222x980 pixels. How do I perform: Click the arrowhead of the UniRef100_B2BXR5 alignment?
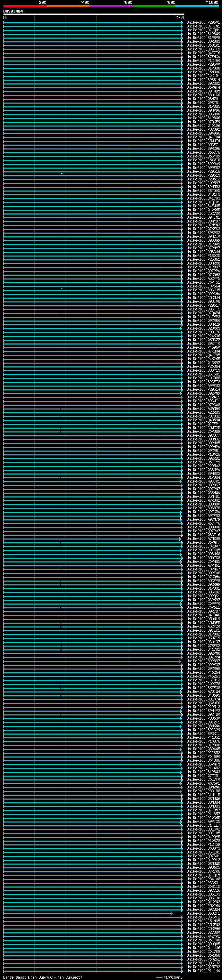pyautogui.click(x=181, y=328)
